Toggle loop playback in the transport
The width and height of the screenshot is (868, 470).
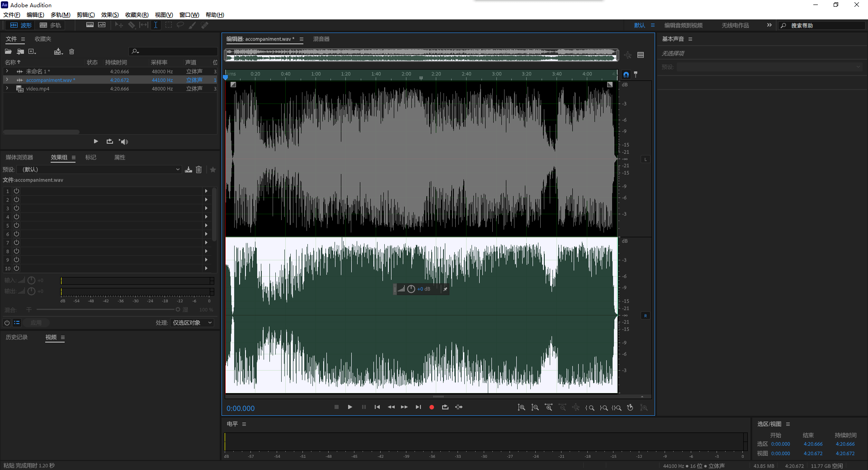[445, 407]
